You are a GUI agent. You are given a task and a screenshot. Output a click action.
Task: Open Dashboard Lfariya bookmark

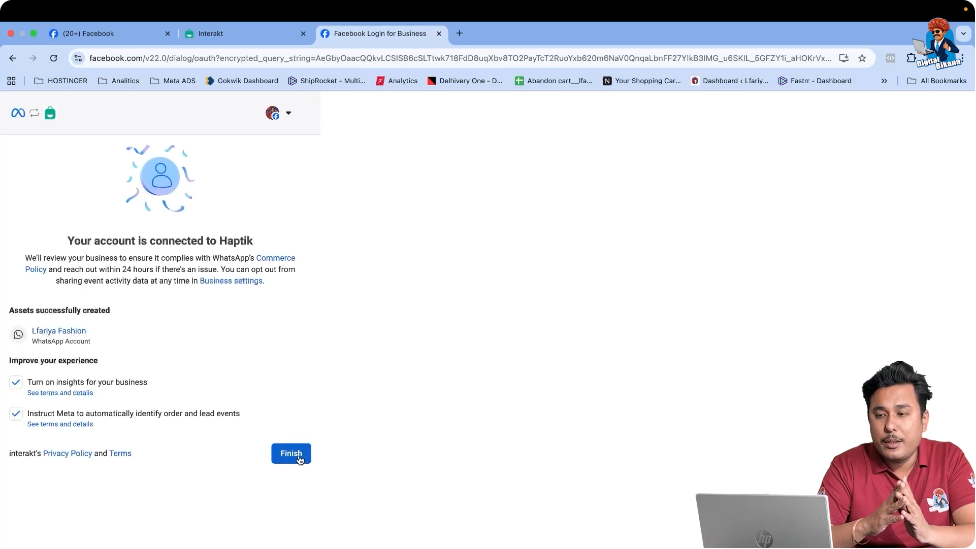pos(730,81)
